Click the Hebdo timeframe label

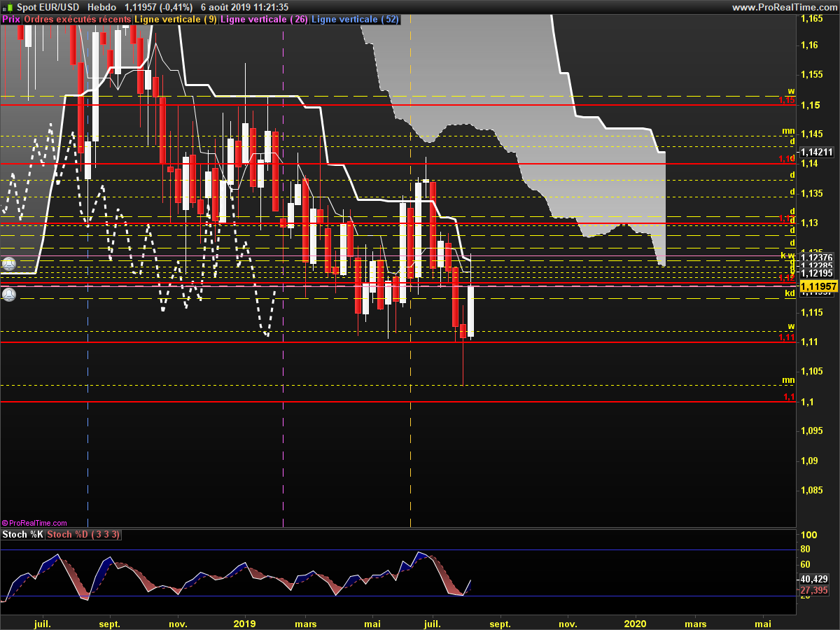point(102,7)
